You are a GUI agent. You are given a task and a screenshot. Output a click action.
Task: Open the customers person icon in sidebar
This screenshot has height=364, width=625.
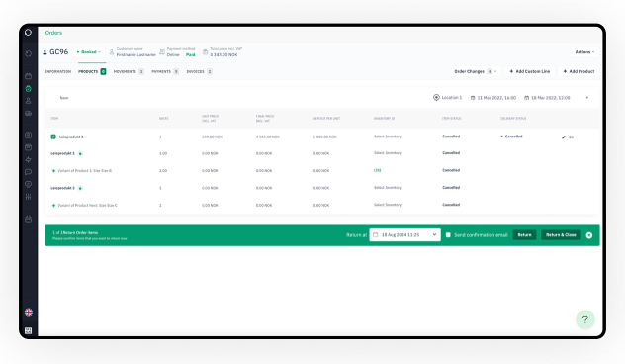click(x=29, y=101)
